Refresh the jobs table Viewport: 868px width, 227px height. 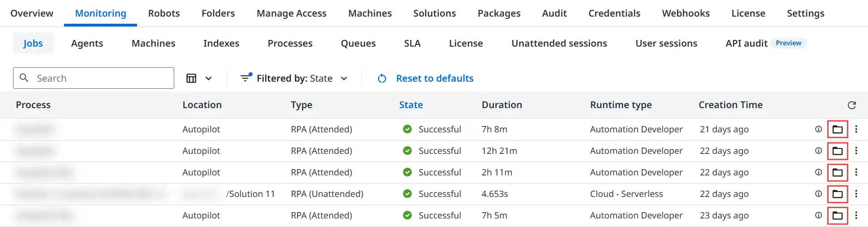pos(852,105)
